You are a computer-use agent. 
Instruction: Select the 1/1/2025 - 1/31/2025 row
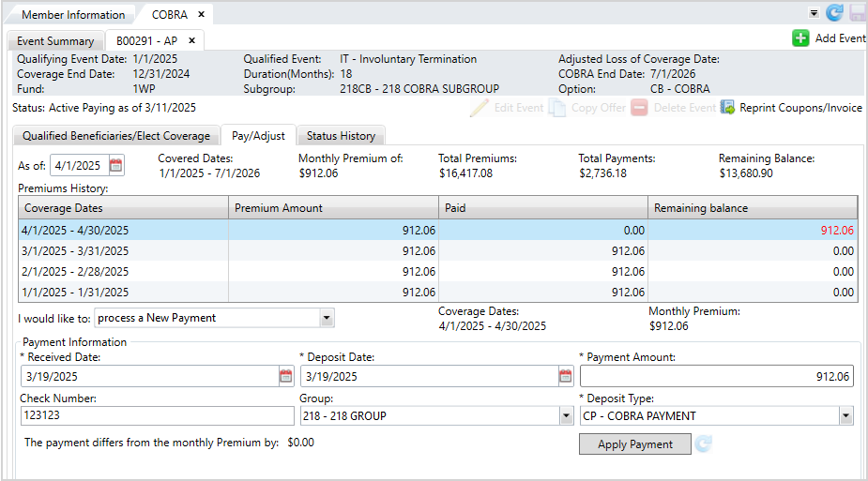438,292
